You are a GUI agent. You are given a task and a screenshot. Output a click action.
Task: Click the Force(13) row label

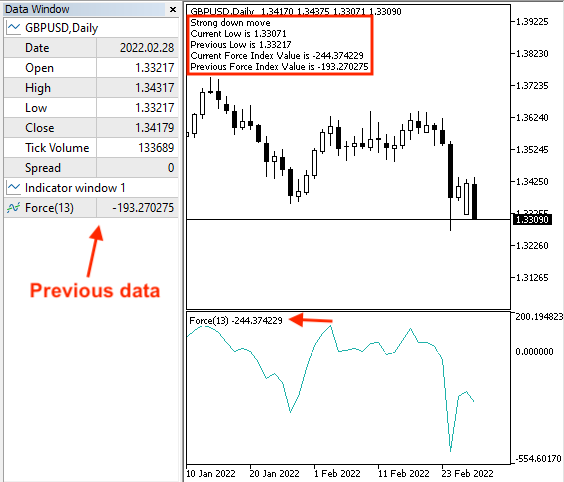[49, 208]
